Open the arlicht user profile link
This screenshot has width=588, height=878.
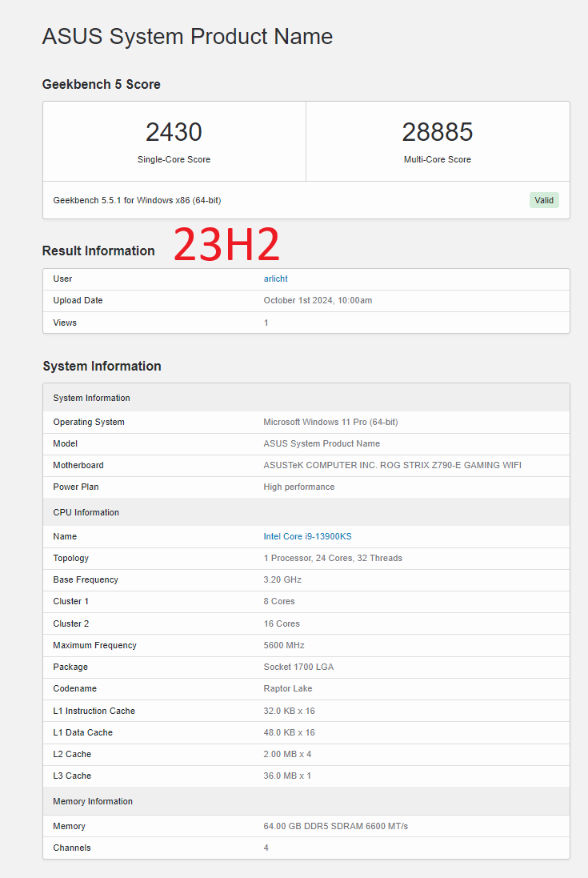pyautogui.click(x=275, y=279)
